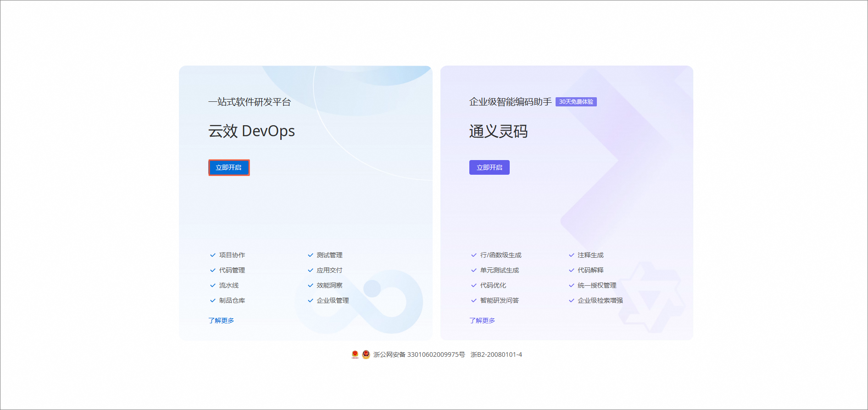Click the 企业级检索增强 feature text
The image size is (868, 410).
point(600,300)
